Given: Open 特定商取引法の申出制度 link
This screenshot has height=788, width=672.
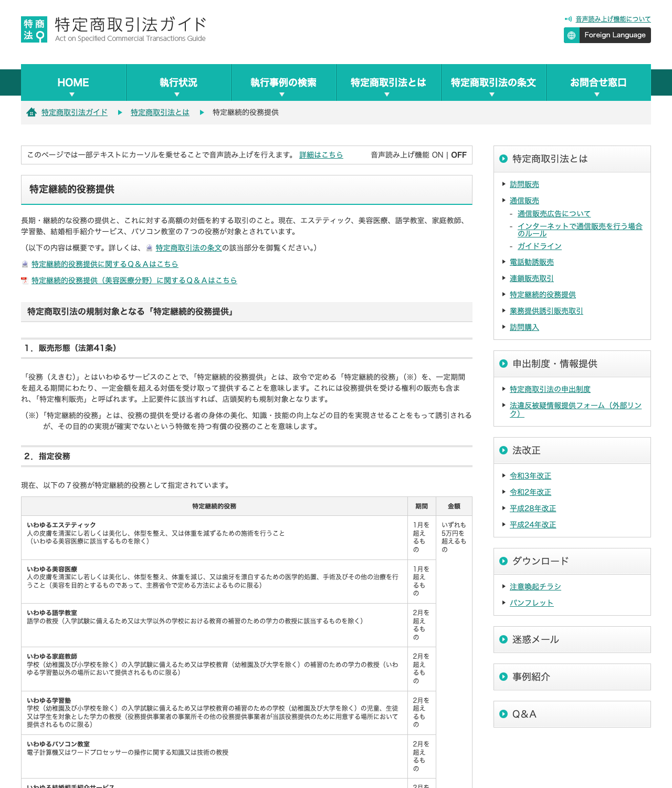Looking at the screenshot, I should click(550, 389).
